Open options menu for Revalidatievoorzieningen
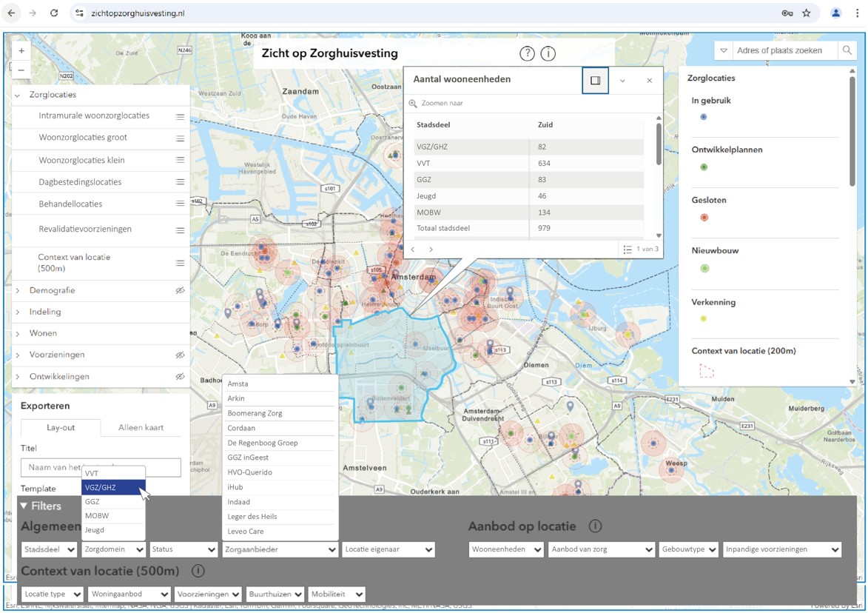The height and width of the screenshot is (613, 868). [x=180, y=230]
